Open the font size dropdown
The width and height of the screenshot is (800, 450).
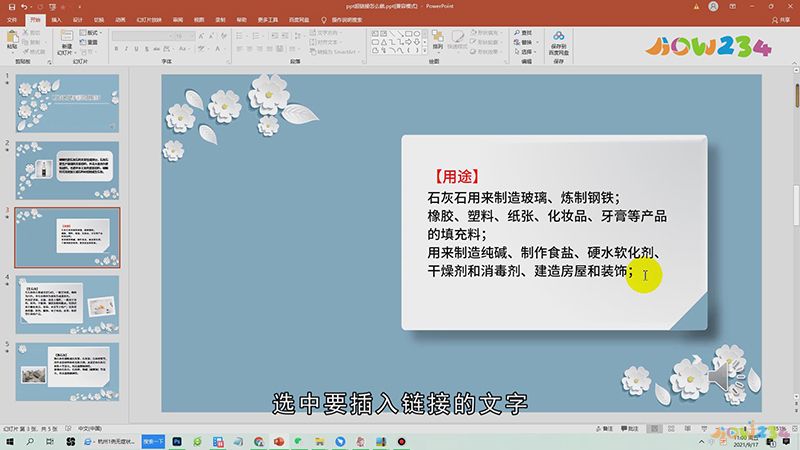click(x=191, y=36)
